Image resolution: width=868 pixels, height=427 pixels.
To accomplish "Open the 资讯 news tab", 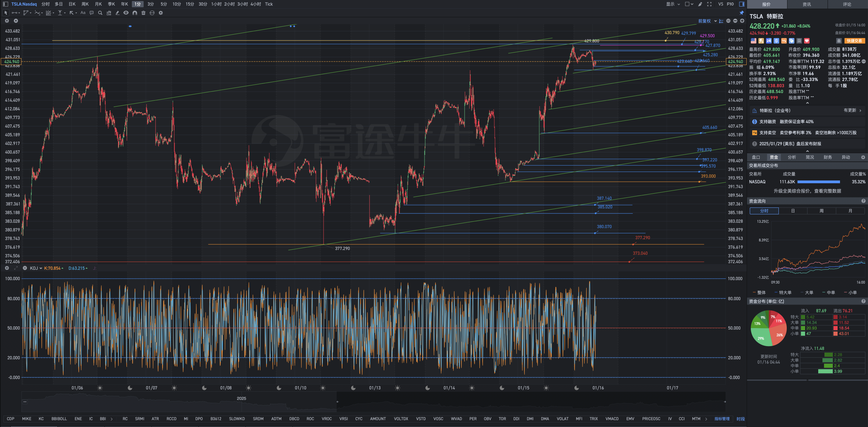I will [x=807, y=4].
